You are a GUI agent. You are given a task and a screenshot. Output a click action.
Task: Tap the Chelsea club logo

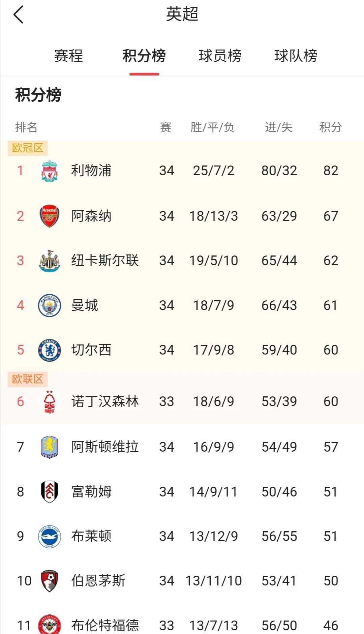pos(50,350)
